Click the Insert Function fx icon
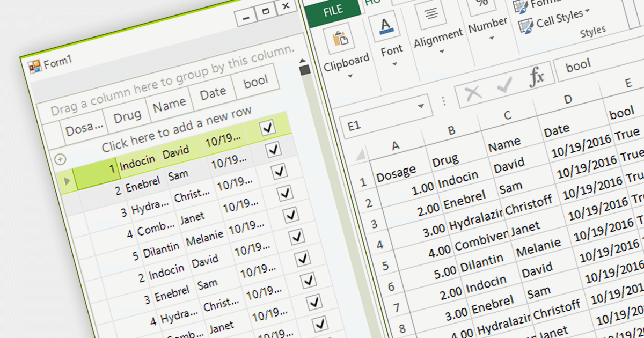This screenshot has height=338, width=644. point(536,77)
